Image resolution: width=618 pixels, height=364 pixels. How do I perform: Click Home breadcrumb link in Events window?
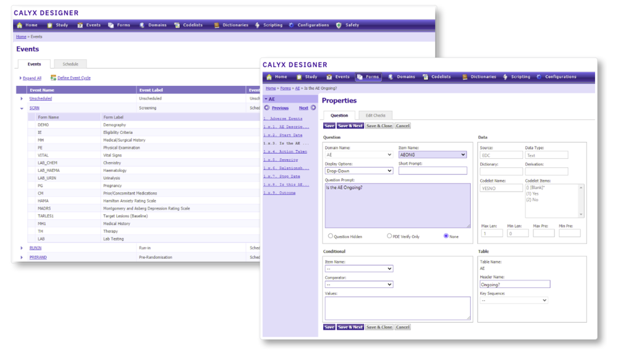[x=21, y=36]
